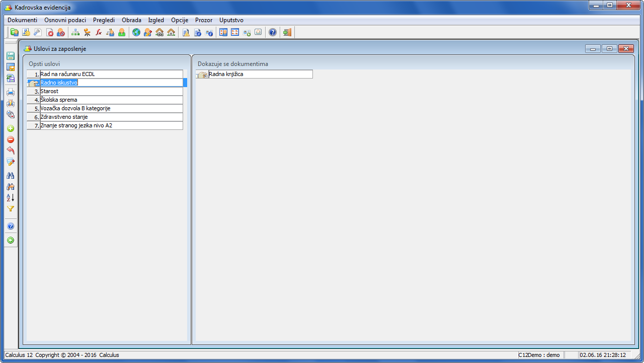
Task: Click the blue question-mark help toolbar icon
Action: coord(273,32)
